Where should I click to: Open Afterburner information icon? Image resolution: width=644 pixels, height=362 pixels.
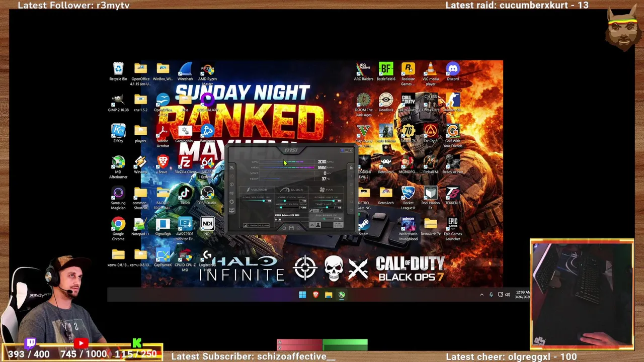click(231, 185)
